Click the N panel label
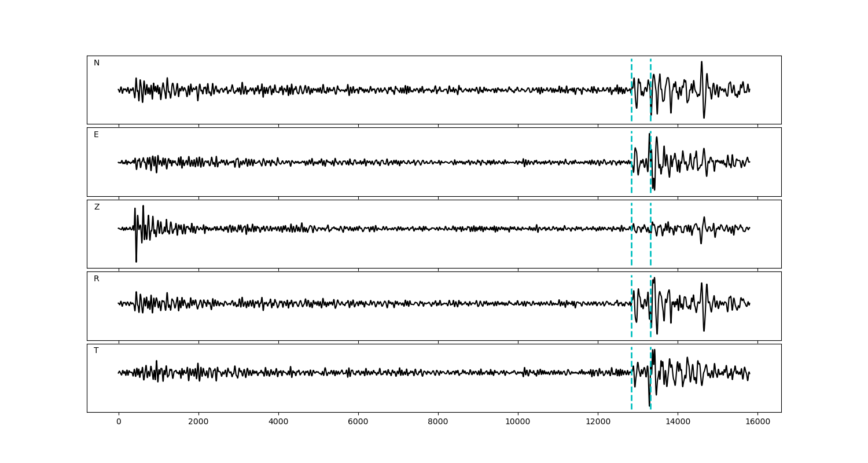Image resolution: width=868 pixels, height=463 pixels. [x=97, y=63]
